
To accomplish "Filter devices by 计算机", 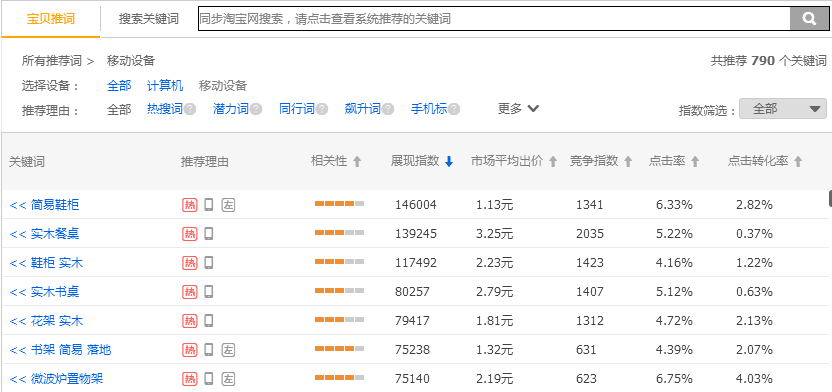I will click(165, 85).
